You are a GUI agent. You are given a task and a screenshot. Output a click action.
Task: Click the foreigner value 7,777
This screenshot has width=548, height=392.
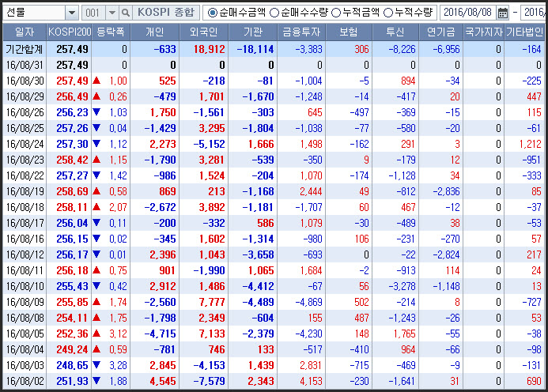(212, 302)
